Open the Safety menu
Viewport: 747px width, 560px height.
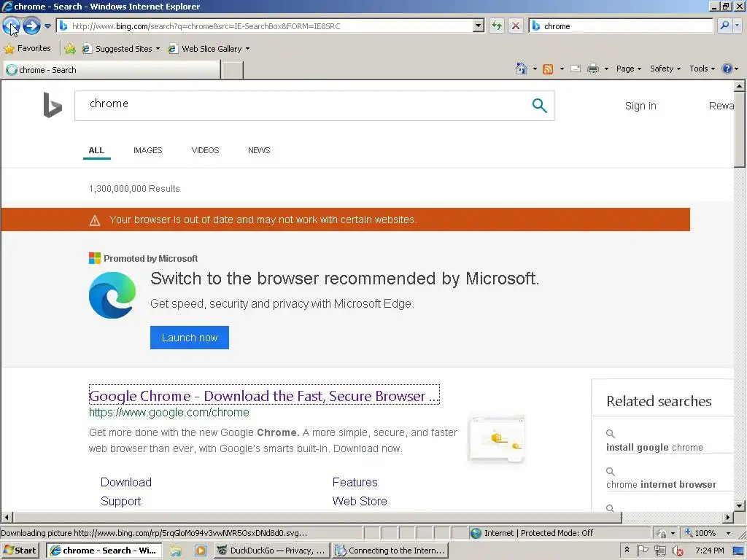click(665, 69)
